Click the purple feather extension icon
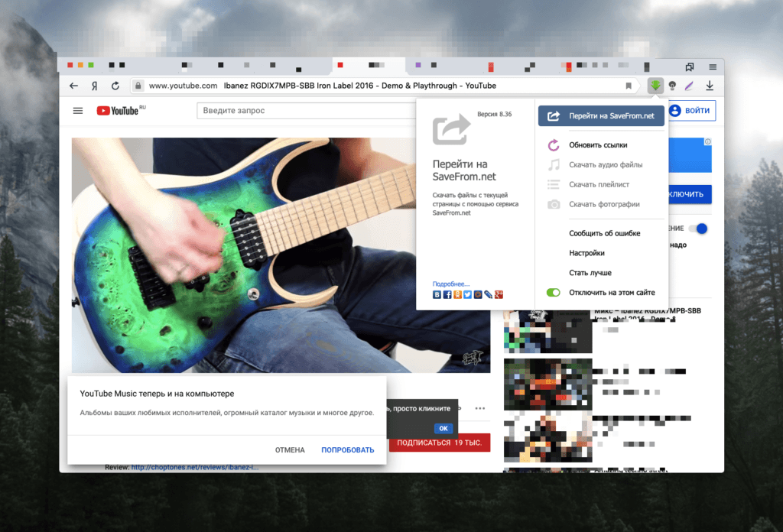This screenshot has height=532, width=783. pos(690,86)
